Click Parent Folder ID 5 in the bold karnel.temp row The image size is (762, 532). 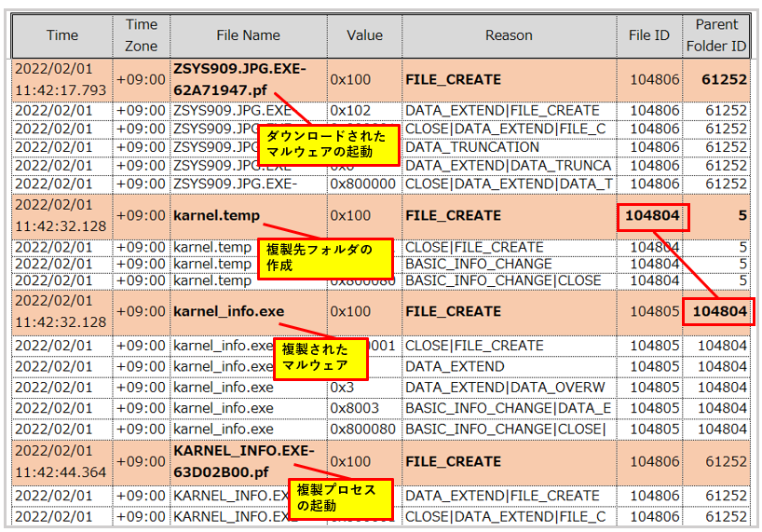742,216
